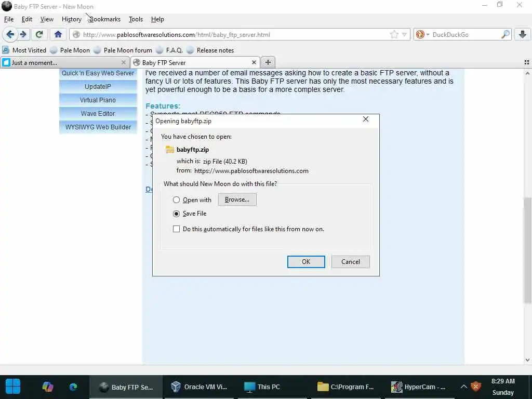The height and width of the screenshot is (399, 532).
Task: Bookmark the page with the star icon
Action: click(394, 35)
